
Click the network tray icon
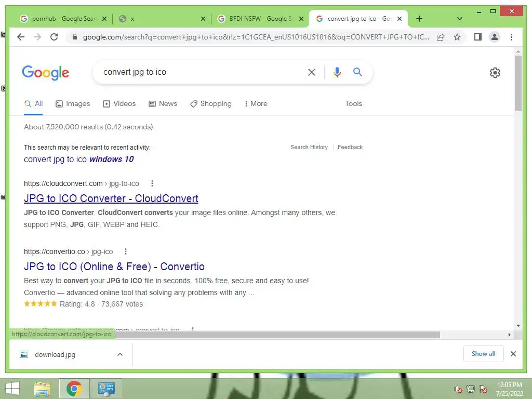click(x=471, y=389)
